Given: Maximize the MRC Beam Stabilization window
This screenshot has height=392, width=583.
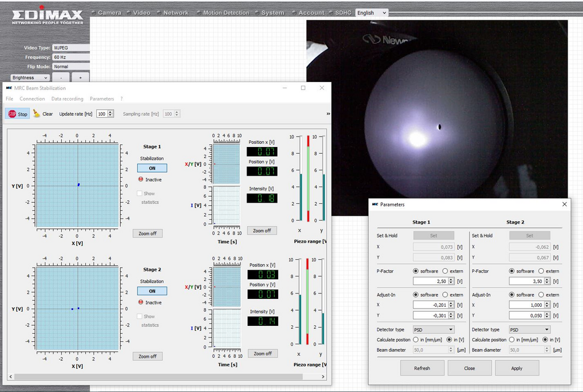Looking at the screenshot, I should tap(303, 88).
